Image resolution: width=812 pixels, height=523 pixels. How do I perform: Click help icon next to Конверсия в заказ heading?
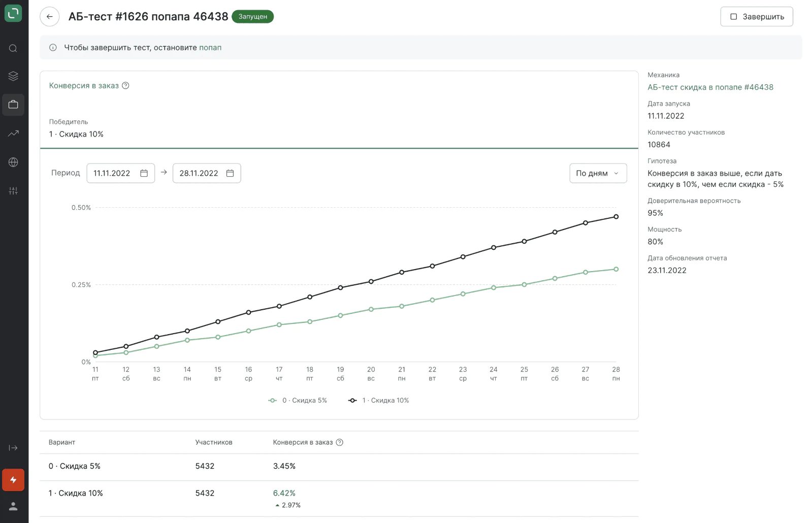click(x=125, y=86)
